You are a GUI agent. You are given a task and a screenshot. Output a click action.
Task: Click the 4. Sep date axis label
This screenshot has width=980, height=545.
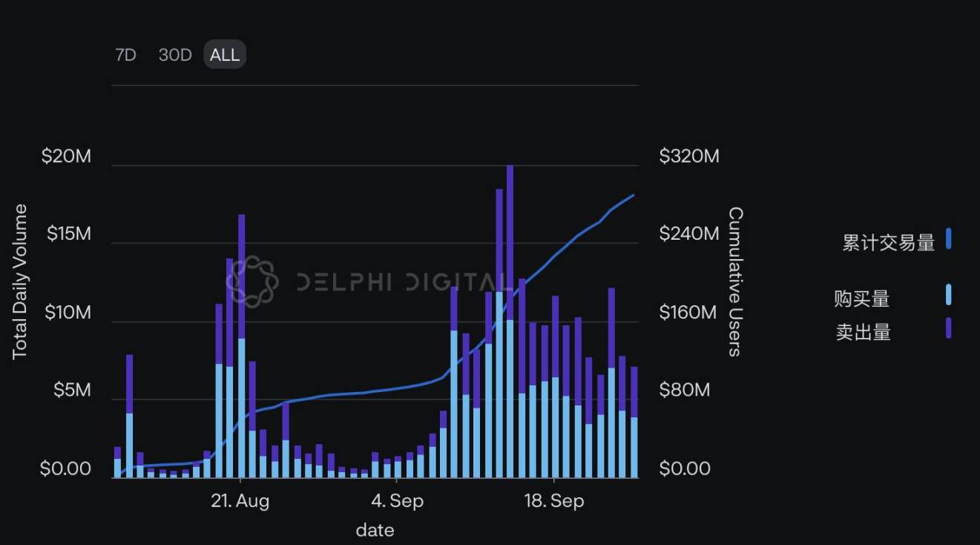397,501
